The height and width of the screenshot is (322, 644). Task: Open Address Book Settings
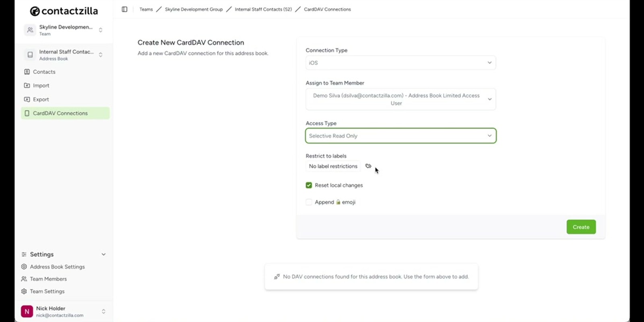click(57, 266)
